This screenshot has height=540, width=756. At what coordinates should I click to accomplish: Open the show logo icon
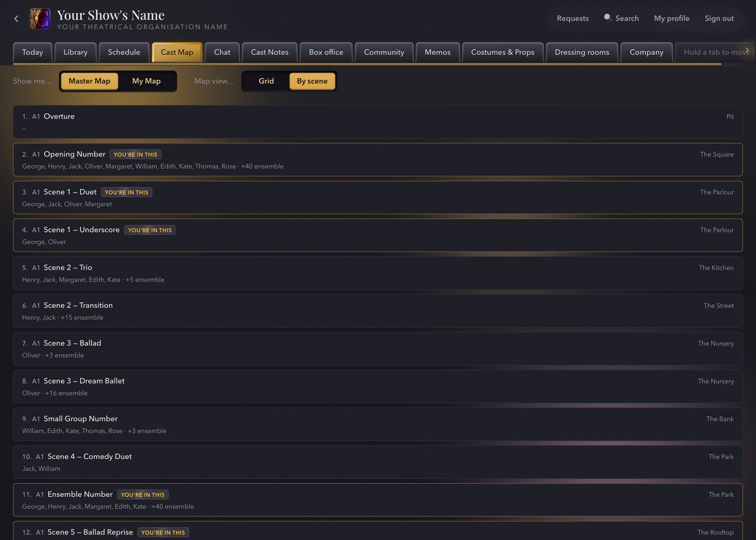click(x=40, y=19)
